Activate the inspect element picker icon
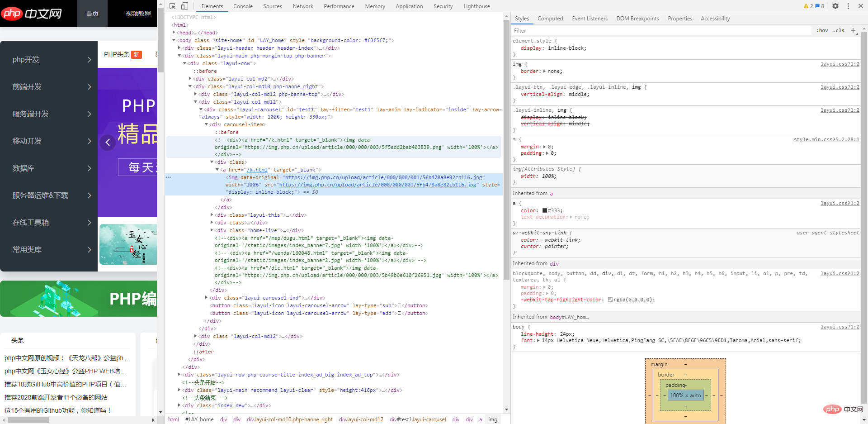868x424 pixels. (172, 6)
